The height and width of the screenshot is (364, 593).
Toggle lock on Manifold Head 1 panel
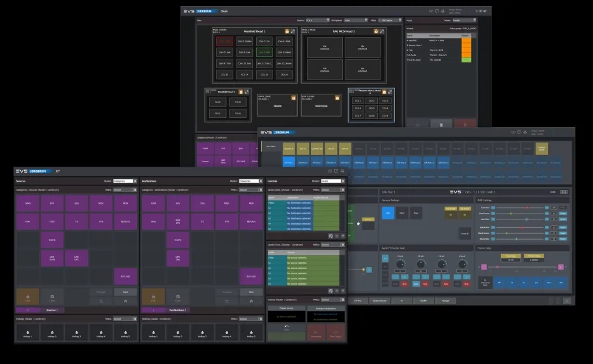[287, 31]
